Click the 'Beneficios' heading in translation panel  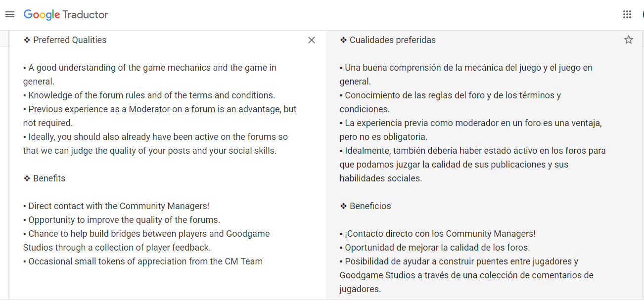(370, 206)
